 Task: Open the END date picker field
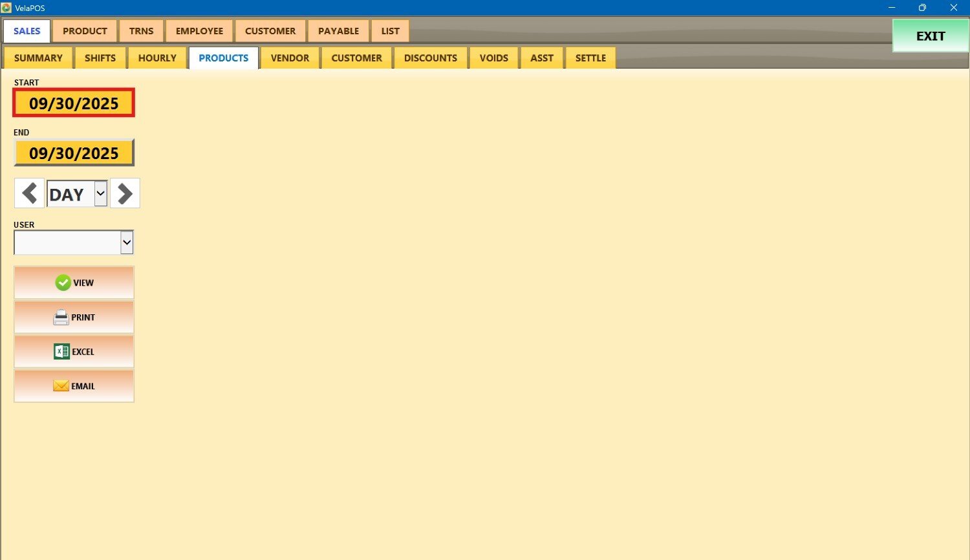click(74, 153)
